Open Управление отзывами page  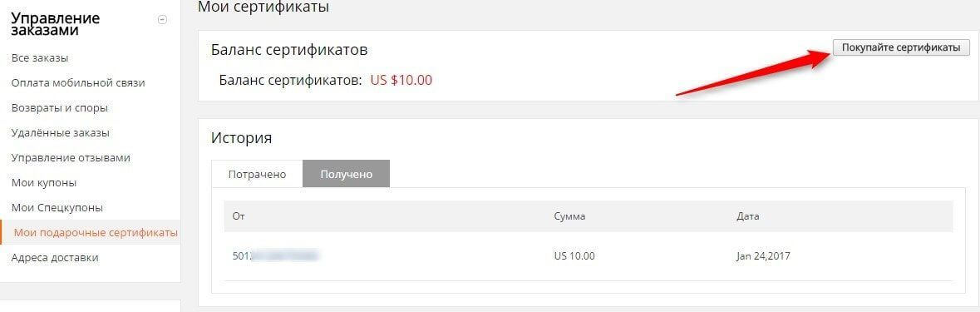(71, 158)
